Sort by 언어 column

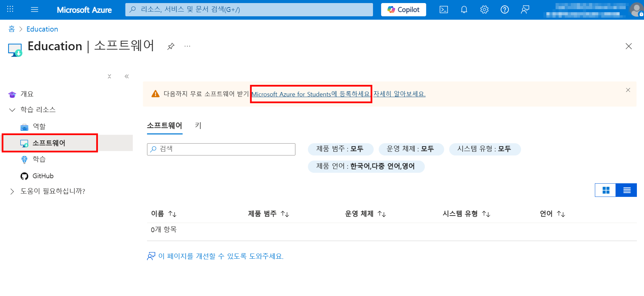pos(552,214)
